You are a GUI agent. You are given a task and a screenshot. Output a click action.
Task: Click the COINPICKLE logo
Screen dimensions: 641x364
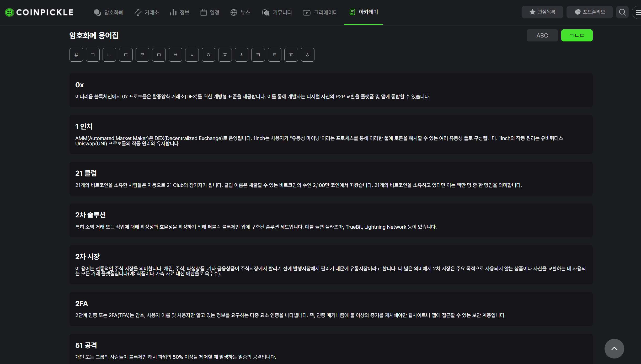39,12
